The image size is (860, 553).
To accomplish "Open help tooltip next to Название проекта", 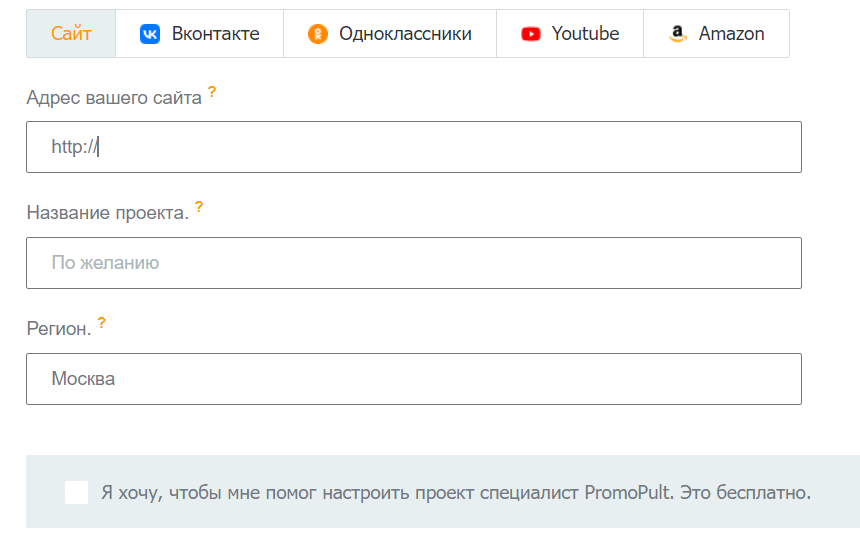I will point(199,207).
